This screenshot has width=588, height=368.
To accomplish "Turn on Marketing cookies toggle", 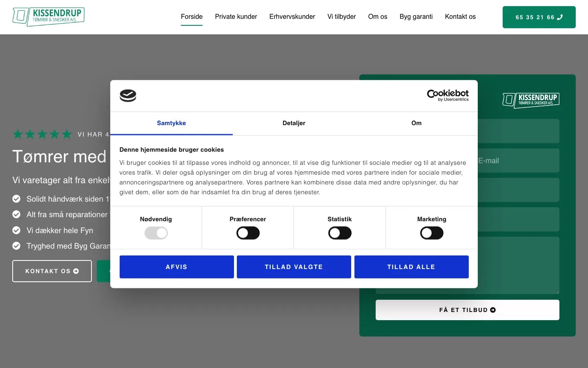I will (x=432, y=233).
